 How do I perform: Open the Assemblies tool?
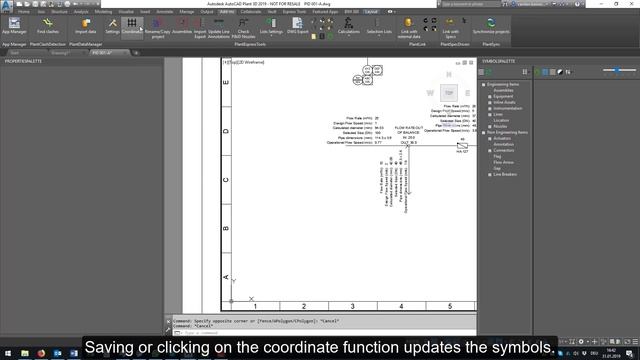tap(182, 26)
